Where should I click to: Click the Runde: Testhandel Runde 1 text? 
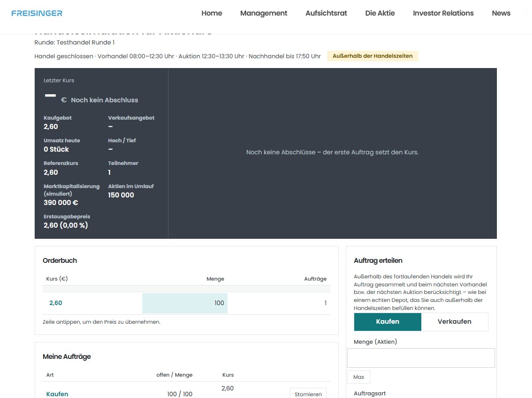coord(74,42)
